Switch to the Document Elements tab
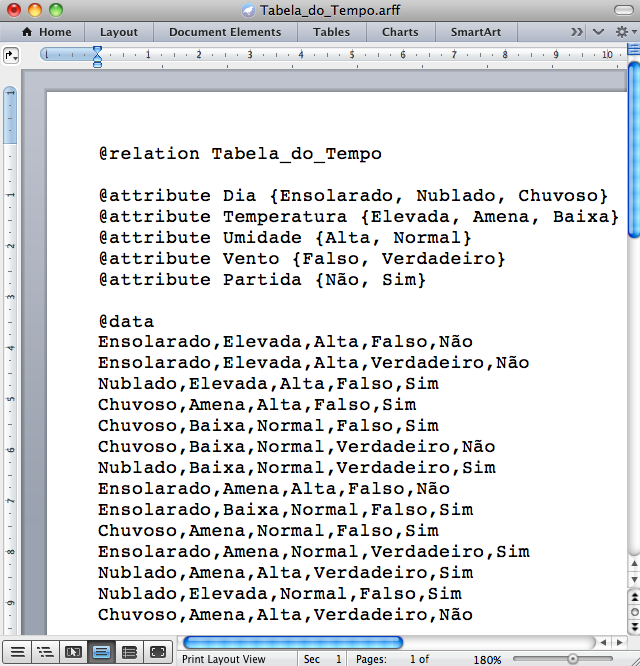Screen dimensions: 640x666 click(225, 32)
